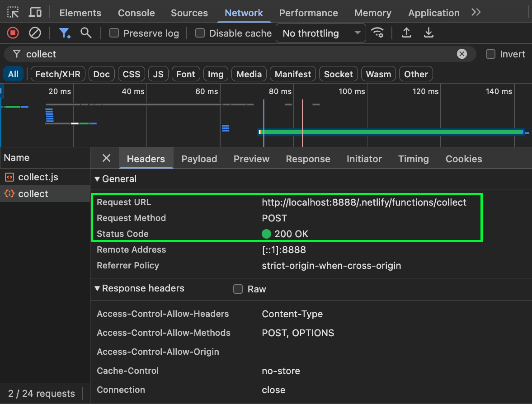Viewport: 532px width, 404px height.
Task: Enable Disable cache checkbox
Action: click(200, 33)
